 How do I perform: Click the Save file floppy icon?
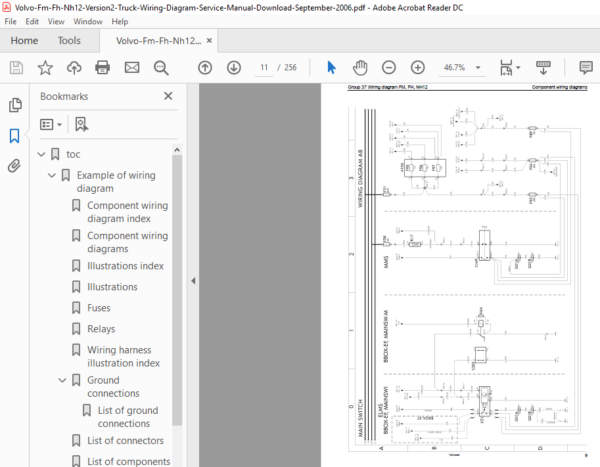pyautogui.click(x=16, y=68)
